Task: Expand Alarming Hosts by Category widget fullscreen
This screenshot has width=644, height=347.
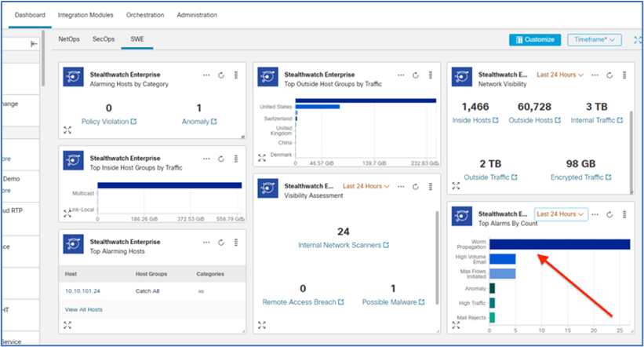Action: pyautogui.click(x=67, y=130)
